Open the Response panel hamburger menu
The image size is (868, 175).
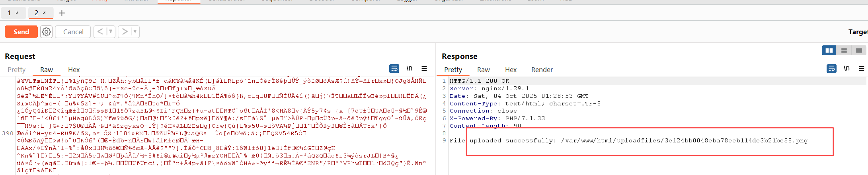tap(862, 68)
